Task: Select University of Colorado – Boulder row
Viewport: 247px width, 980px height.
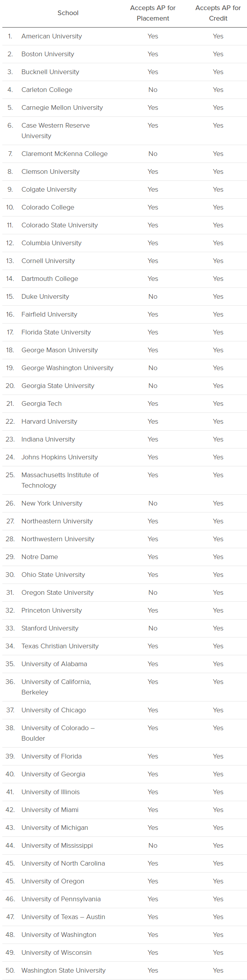Action: point(124,733)
